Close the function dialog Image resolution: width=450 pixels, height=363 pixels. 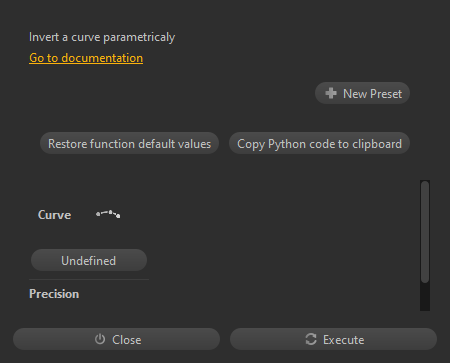pos(116,339)
